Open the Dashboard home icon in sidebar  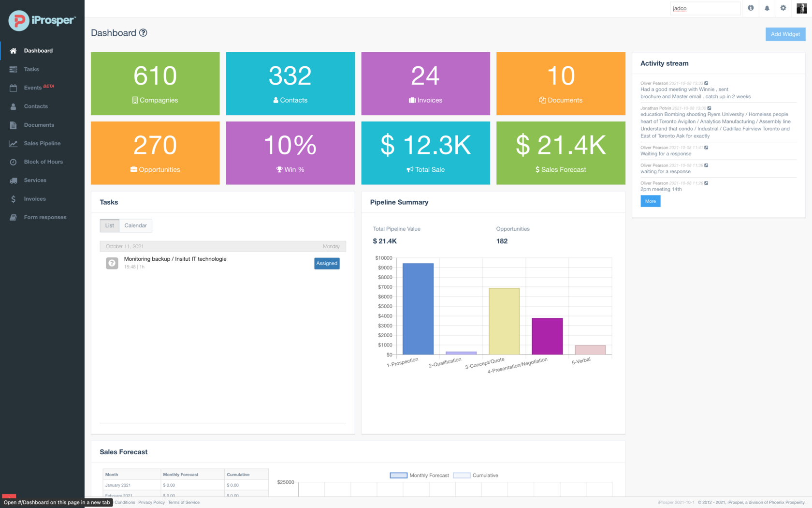pyautogui.click(x=13, y=51)
